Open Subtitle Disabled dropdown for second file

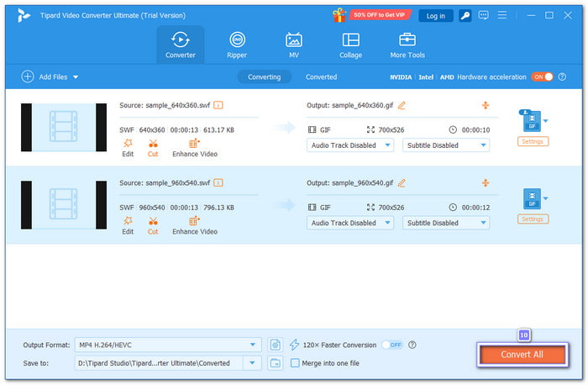pyautogui.click(x=446, y=223)
